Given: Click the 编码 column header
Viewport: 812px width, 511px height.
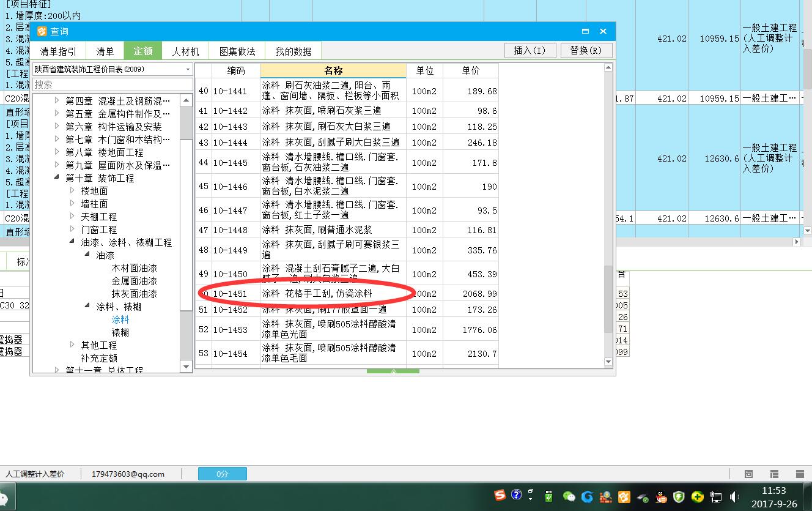Looking at the screenshot, I should [x=236, y=70].
